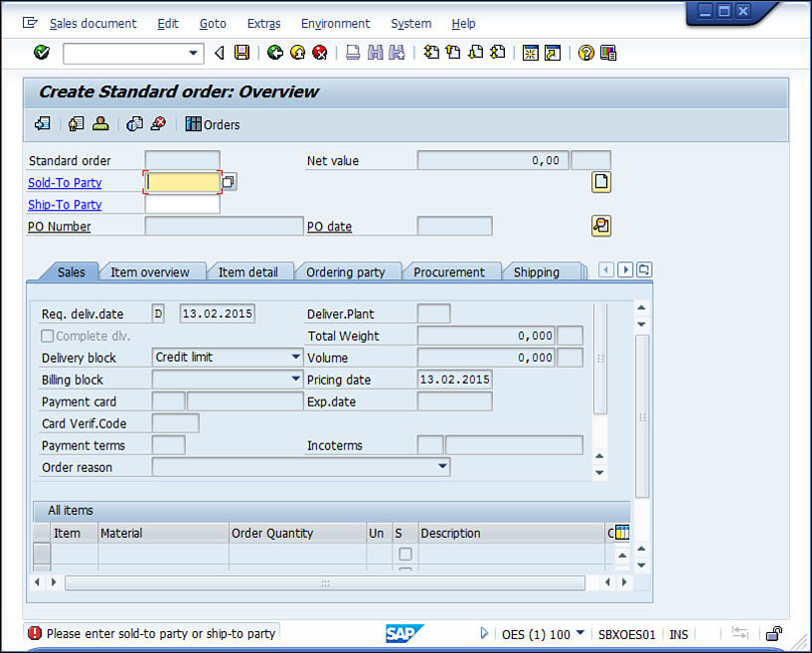The height and width of the screenshot is (653, 812).
Task: Click the red Cancel icon
Action: pyautogui.click(x=320, y=53)
